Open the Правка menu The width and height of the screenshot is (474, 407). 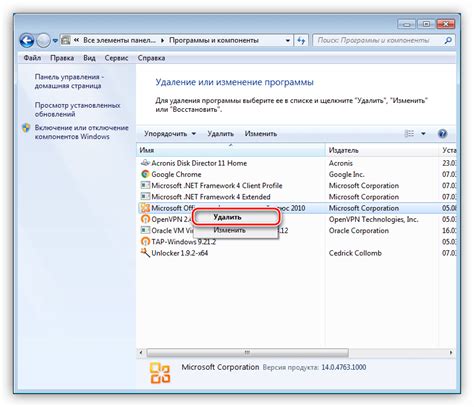[x=62, y=58]
